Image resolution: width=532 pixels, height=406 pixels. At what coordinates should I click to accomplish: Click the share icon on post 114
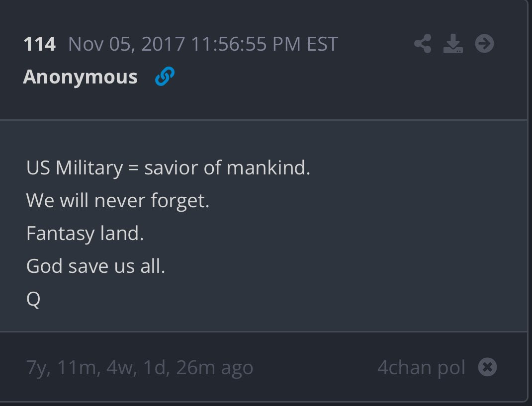423,44
